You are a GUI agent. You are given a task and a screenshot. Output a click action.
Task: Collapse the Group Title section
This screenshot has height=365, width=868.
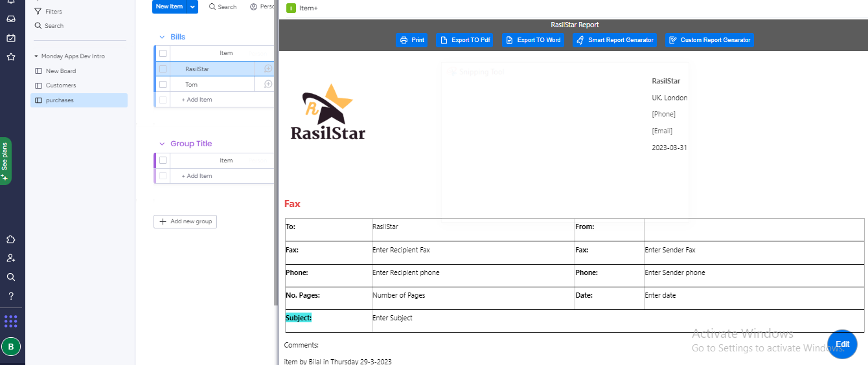point(162,144)
